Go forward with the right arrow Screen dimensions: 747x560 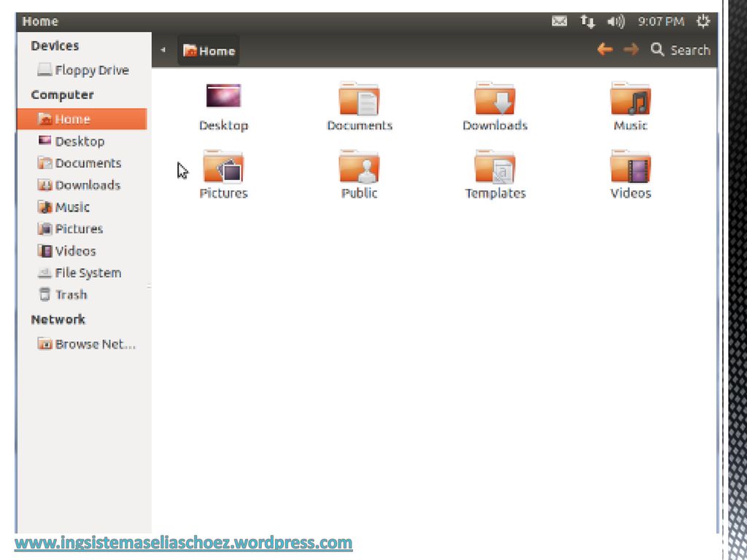[x=631, y=49]
